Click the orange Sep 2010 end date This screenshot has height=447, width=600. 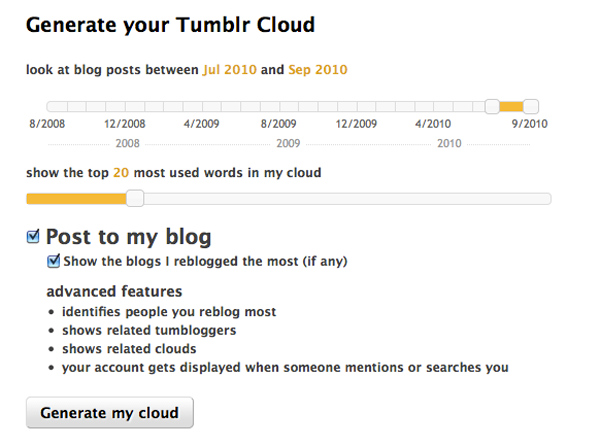click(318, 70)
